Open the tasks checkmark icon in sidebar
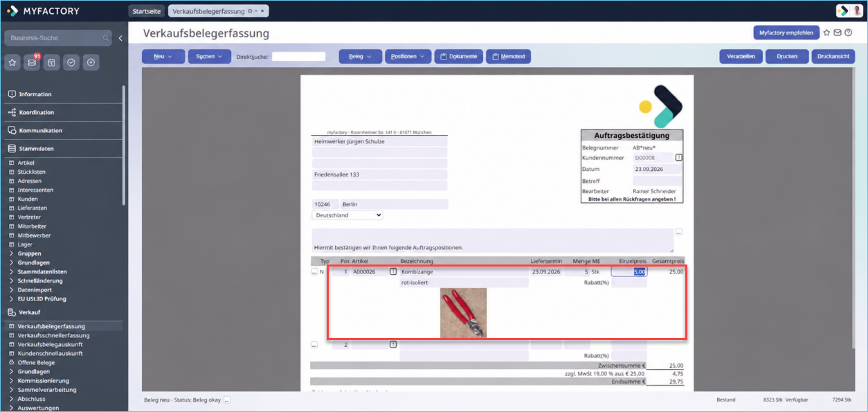The width and height of the screenshot is (868, 412). tap(71, 62)
